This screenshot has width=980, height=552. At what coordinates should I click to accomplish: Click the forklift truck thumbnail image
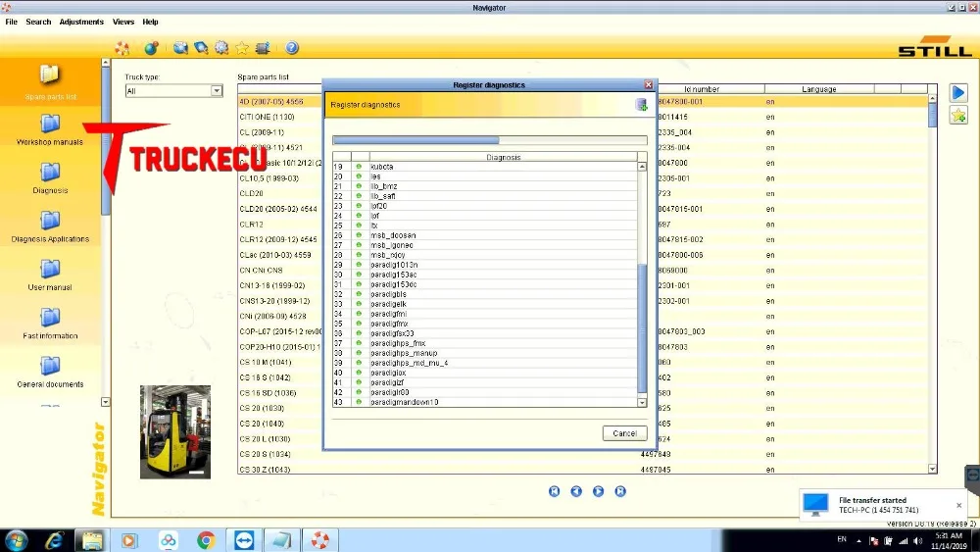(175, 432)
